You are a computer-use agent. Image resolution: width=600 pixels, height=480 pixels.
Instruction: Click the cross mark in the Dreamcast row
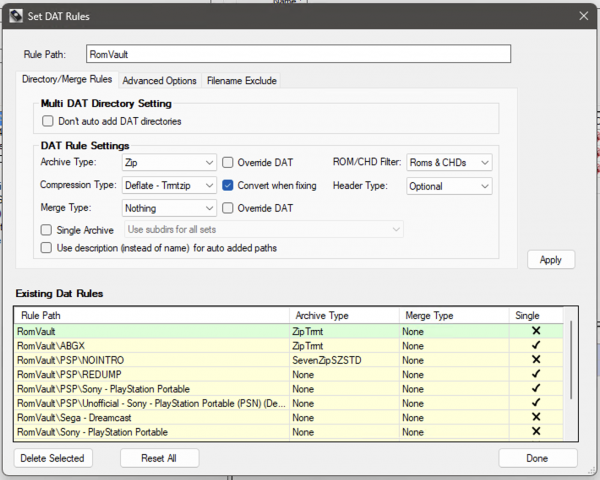pos(536,417)
